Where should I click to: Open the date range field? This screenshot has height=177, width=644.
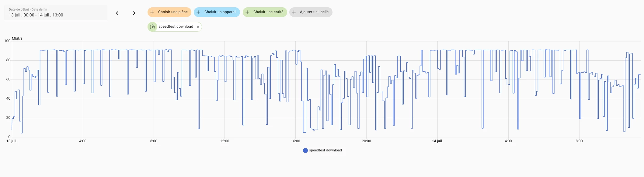(x=56, y=13)
